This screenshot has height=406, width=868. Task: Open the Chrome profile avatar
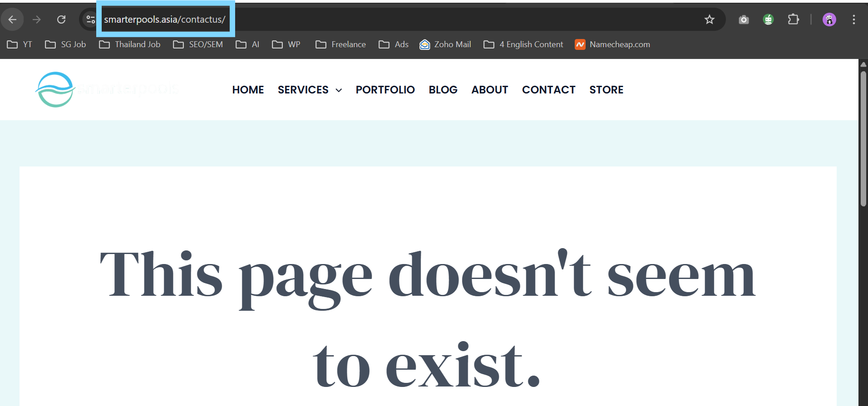829,20
